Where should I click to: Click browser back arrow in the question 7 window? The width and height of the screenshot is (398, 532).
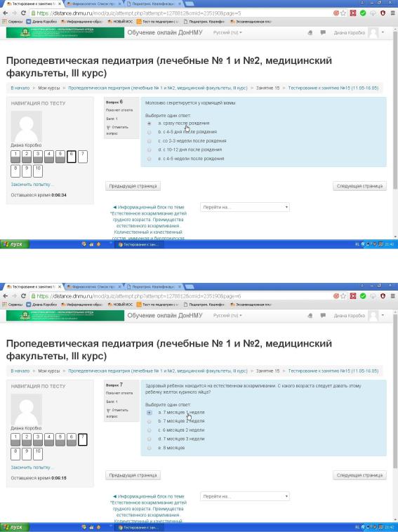point(6,296)
